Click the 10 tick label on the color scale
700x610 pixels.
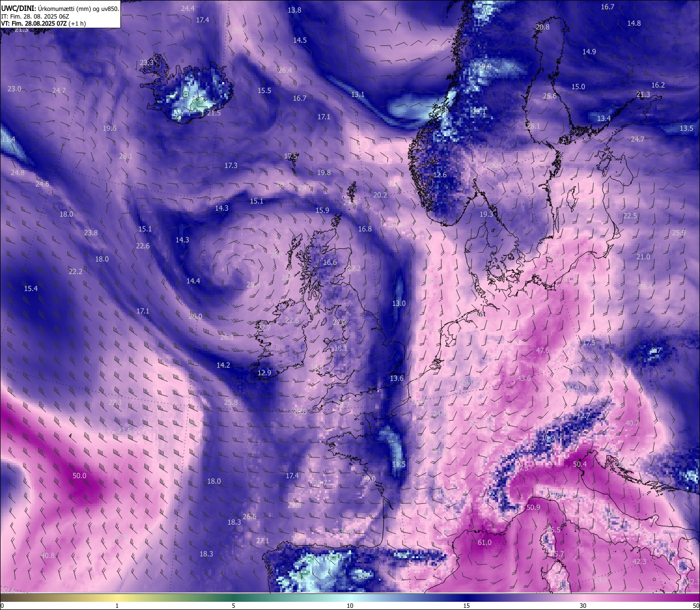[349, 606]
